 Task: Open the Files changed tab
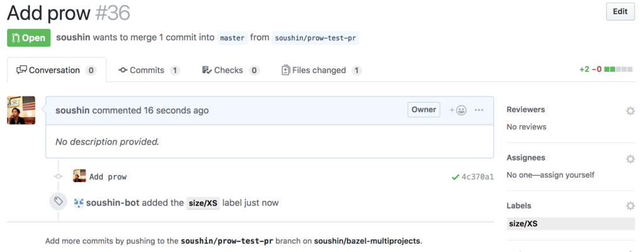point(321,71)
